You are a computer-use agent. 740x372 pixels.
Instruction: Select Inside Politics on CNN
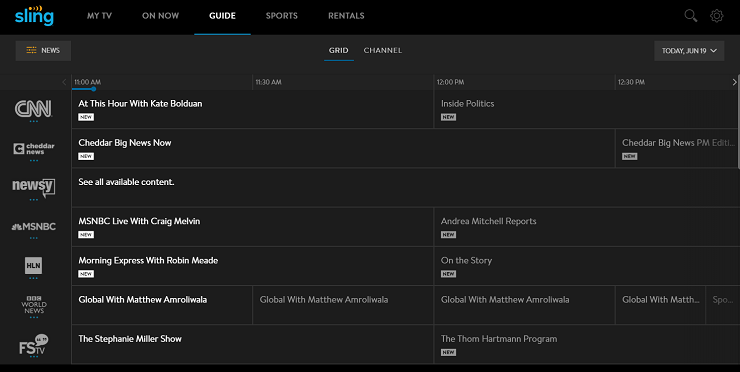coord(586,109)
